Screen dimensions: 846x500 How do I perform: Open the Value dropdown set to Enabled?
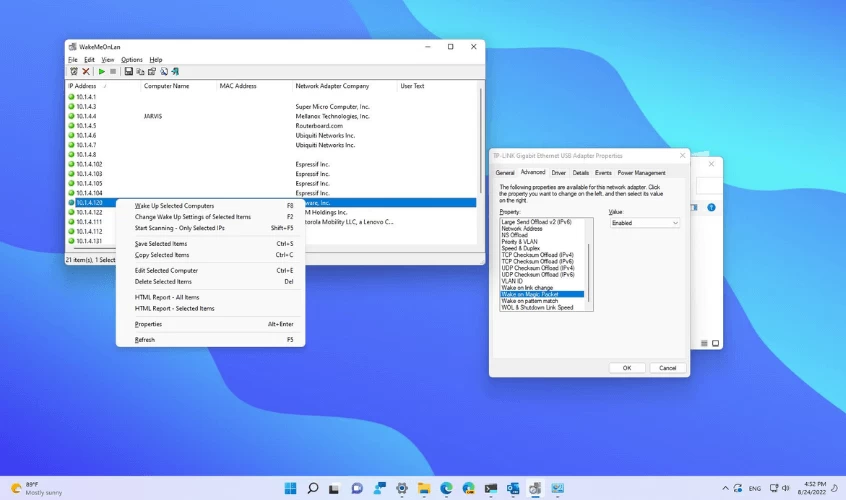(644, 223)
